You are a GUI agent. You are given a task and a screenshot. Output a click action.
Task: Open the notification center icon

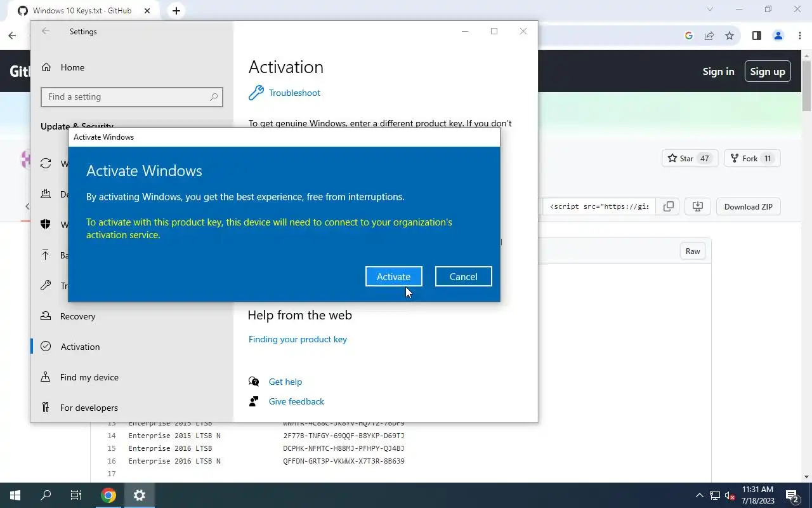tap(792, 495)
